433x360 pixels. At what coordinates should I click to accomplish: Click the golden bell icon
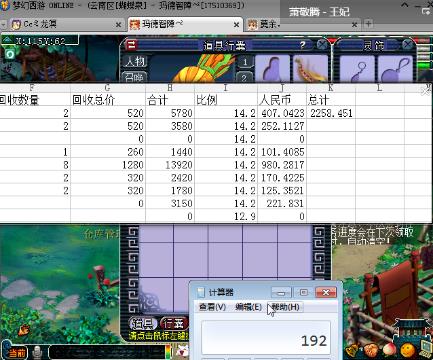click(x=351, y=351)
